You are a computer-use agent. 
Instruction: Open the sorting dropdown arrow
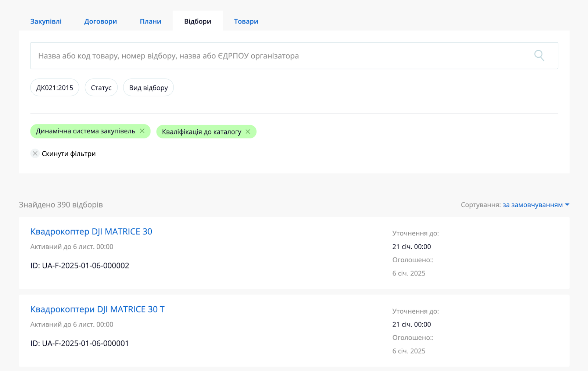567,205
